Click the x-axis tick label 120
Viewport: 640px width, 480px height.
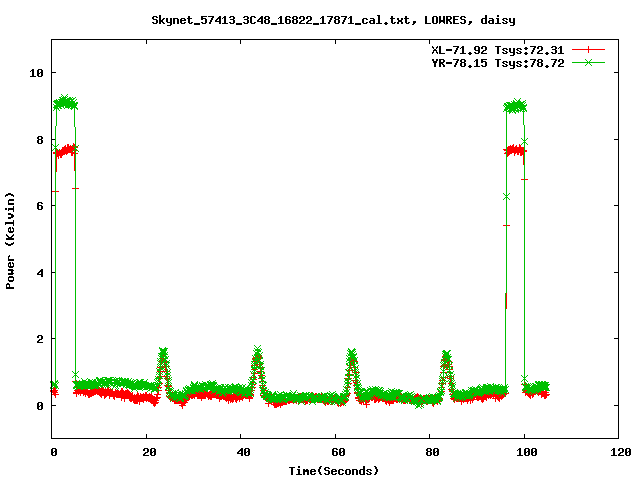(x=622, y=452)
